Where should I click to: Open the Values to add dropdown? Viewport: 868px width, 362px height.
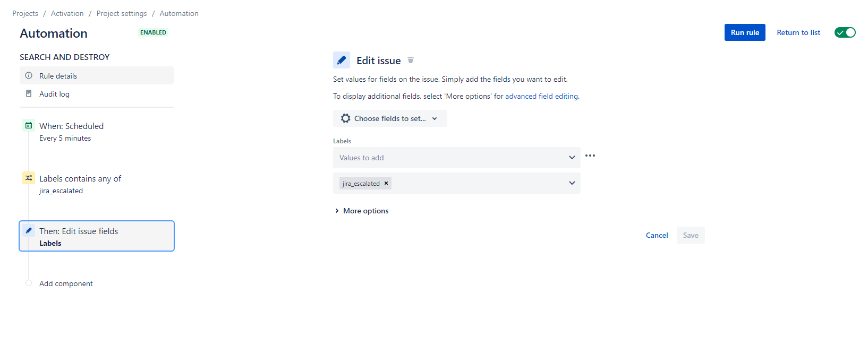pos(457,158)
